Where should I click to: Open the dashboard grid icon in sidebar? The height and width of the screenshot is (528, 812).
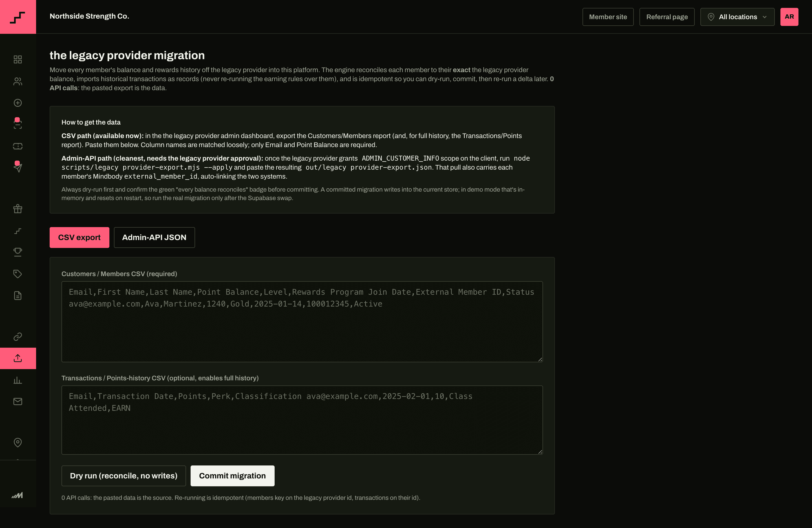click(18, 59)
